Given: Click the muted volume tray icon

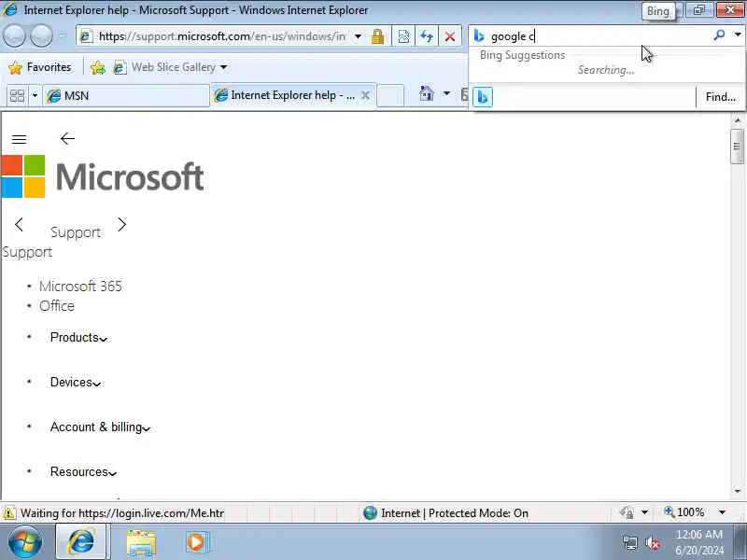Looking at the screenshot, I should pos(652,542).
